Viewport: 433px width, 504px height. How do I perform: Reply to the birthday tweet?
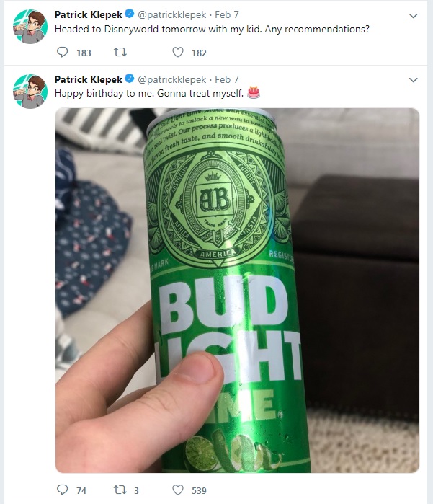[x=62, y=490]
